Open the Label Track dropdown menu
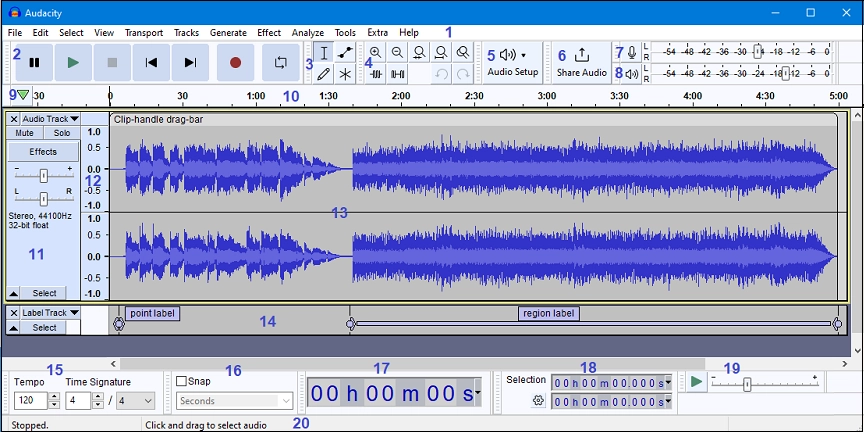The image size is (864, 432). click(50, 313)
